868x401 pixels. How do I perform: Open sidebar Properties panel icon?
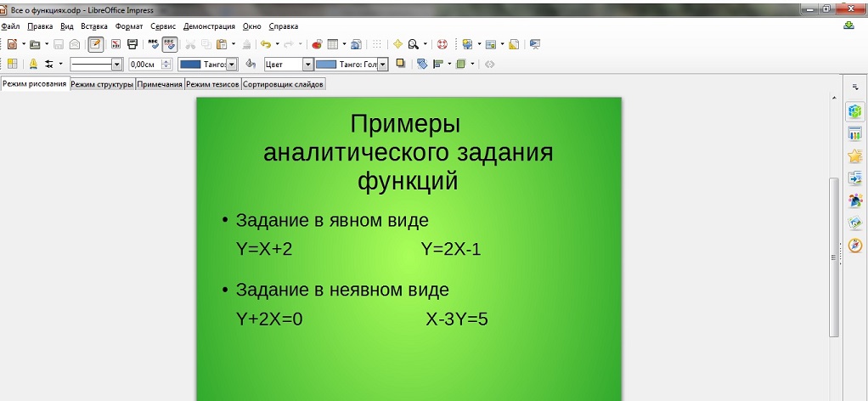point(855,111)
